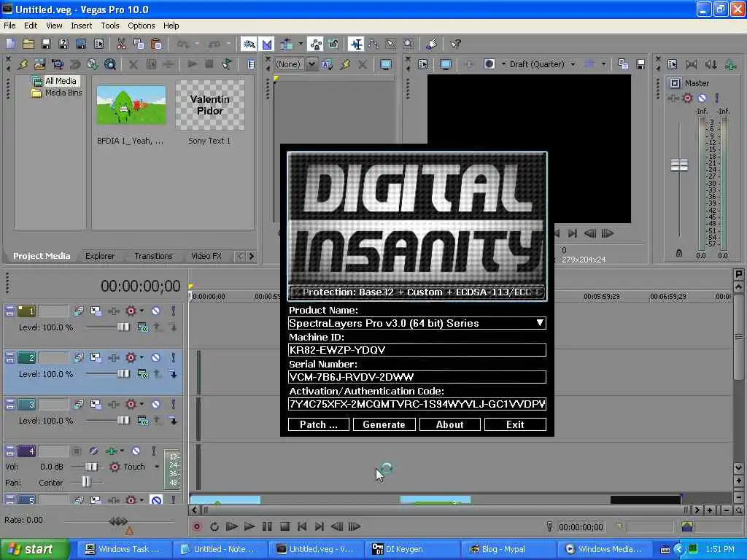Open the trimmer history (None) dropdown
The image size is (747, 560).
(311, 64)
